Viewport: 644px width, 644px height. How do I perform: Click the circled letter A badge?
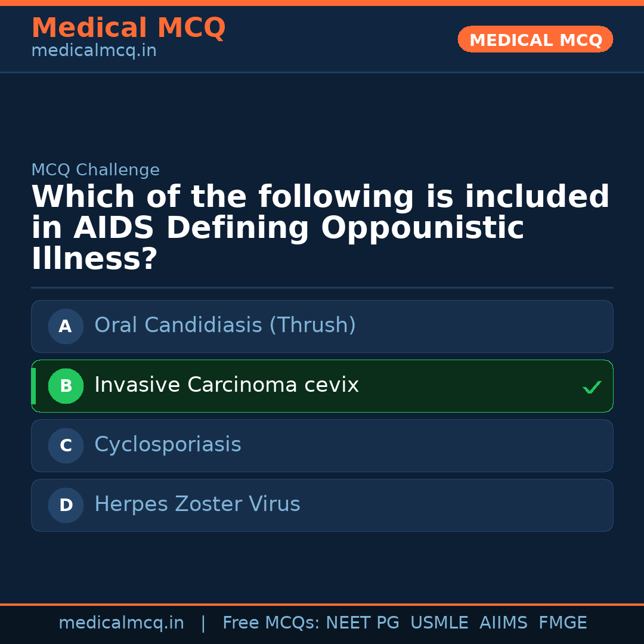point(66,326)
